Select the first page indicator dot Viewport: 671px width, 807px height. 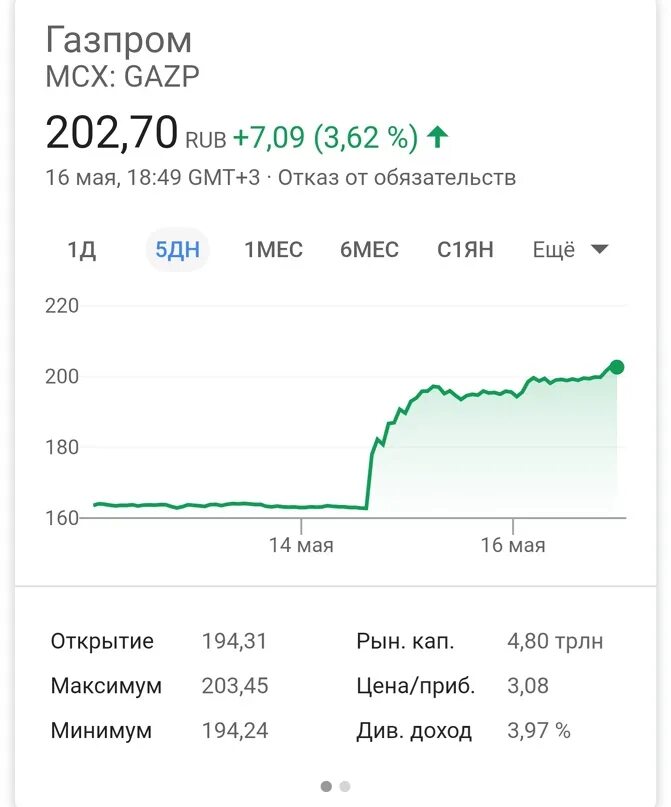pyautogui.click(x=326, y=786)
